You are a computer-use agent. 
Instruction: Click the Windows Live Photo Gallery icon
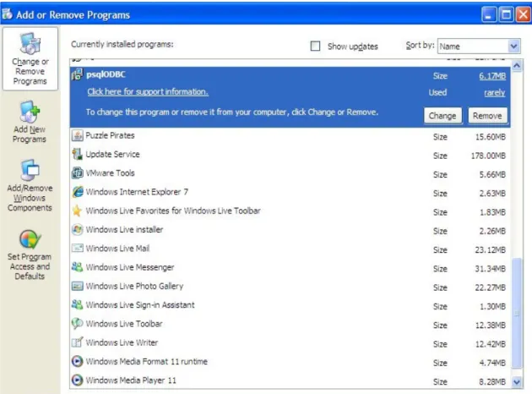coord(78,286)
